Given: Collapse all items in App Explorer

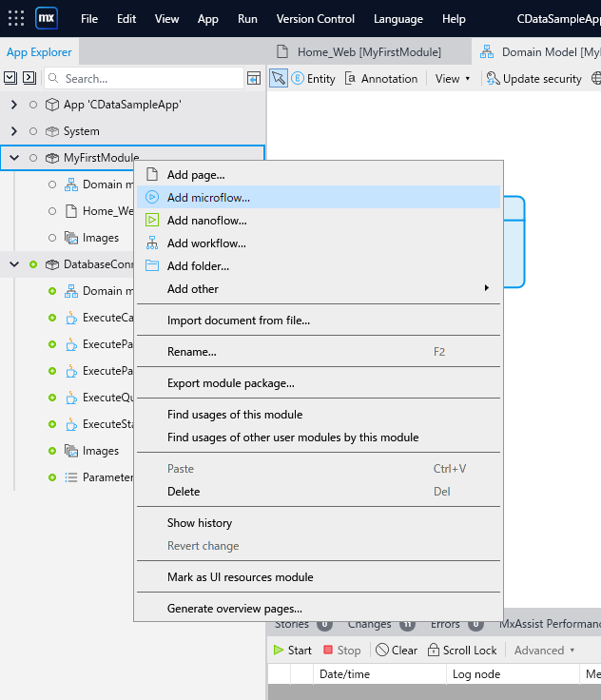Looking at the screenshot, I should click(x=10, y=78).
